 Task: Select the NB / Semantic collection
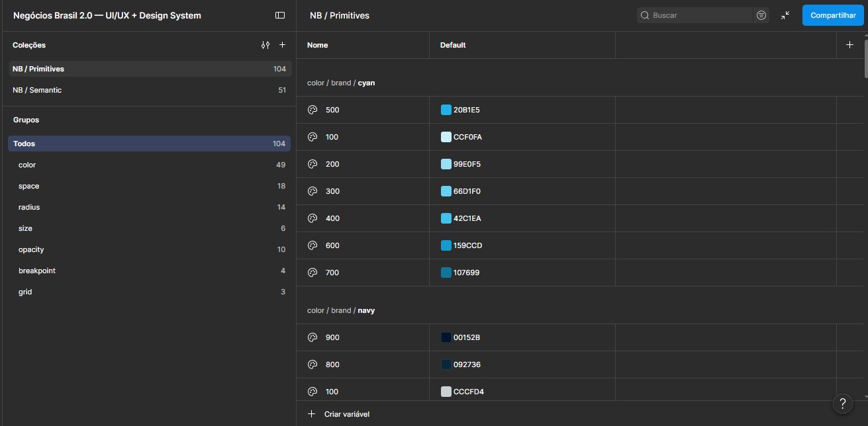pyautogui.click(x=150, y=90)
